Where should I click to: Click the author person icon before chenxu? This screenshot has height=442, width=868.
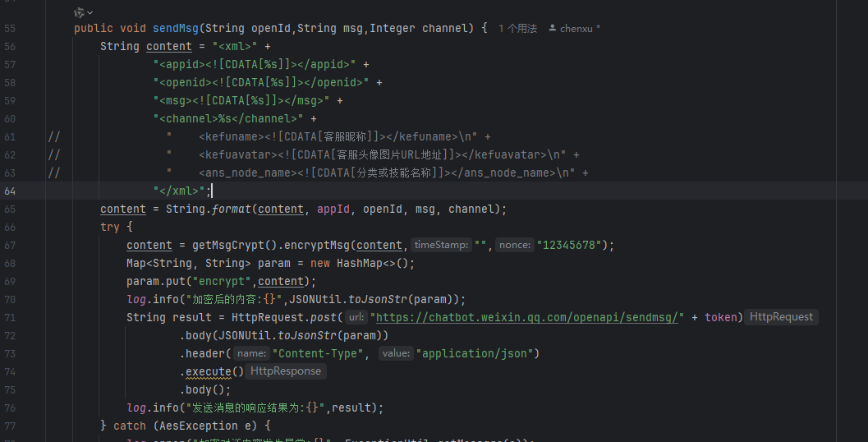553,28
